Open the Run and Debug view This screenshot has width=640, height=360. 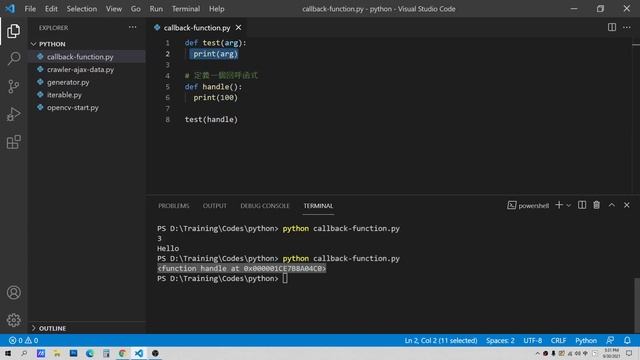(x=13, y=114)
